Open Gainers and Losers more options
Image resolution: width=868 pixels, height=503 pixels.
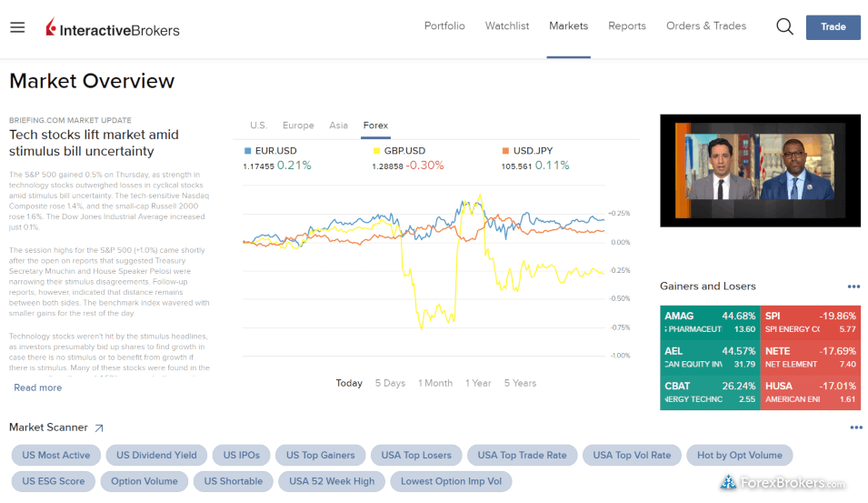click(x=853, y=287)
